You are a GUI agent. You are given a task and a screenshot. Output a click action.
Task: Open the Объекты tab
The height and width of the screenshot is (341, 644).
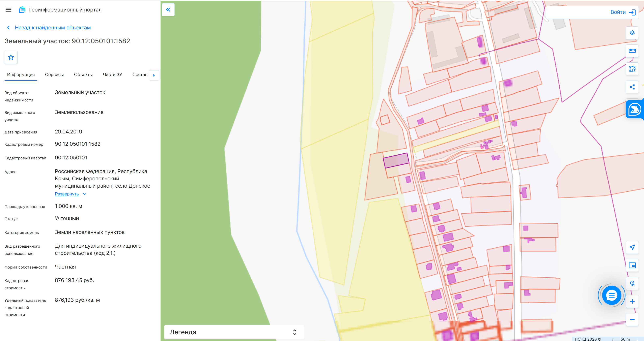pyautogui.click(x=83, y=75)
